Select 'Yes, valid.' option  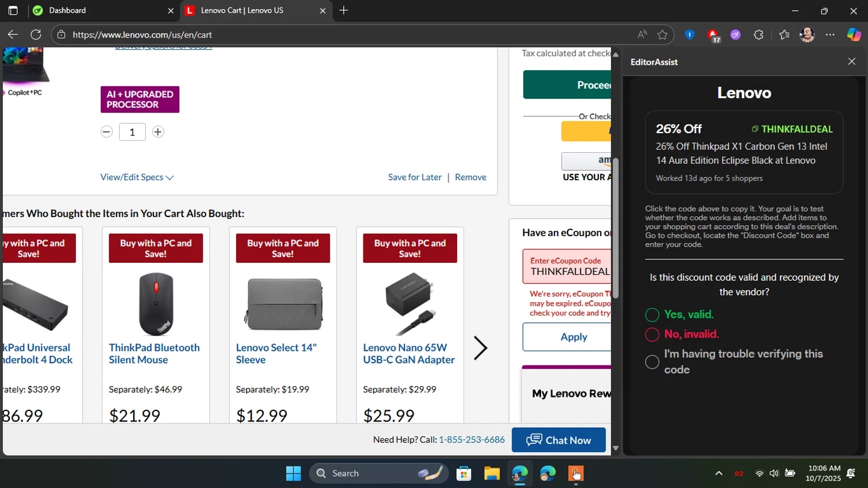click(652, 315)
